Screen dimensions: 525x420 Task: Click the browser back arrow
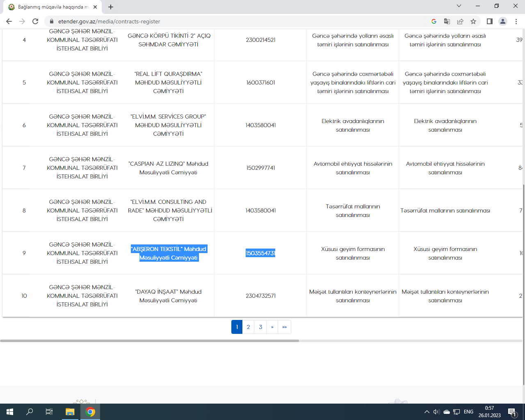pos(9,21)
